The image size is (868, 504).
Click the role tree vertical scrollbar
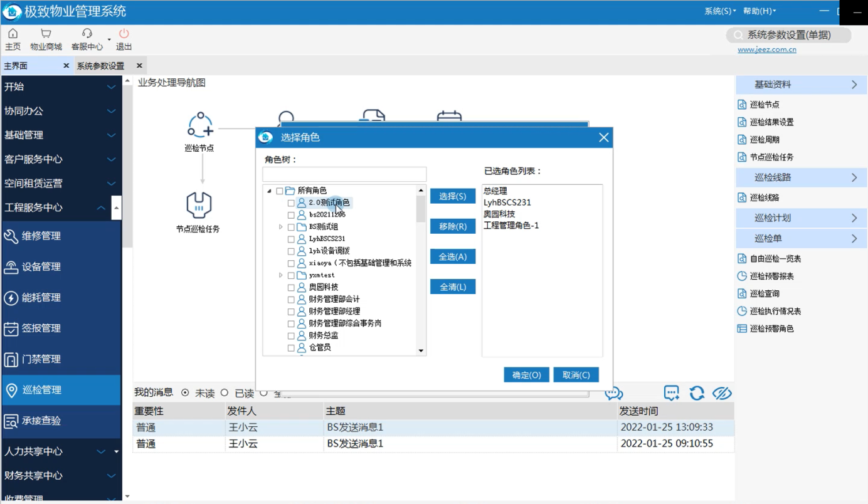(x=421, y=271)
